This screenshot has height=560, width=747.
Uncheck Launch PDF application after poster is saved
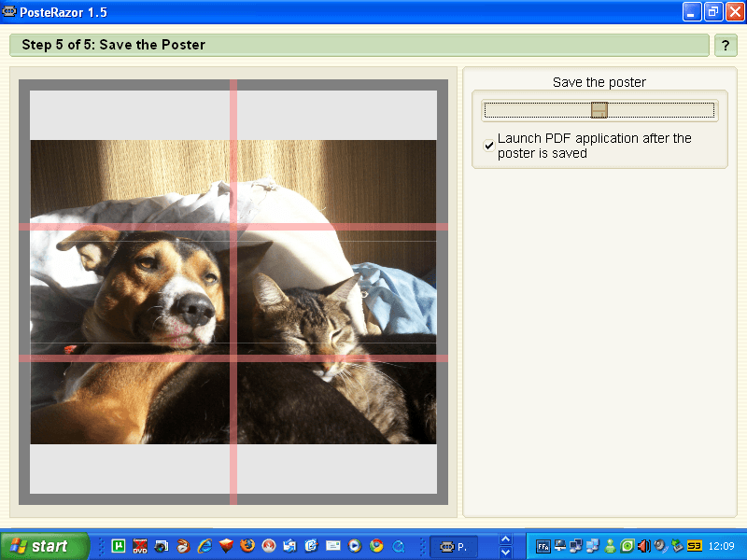(x=489, y=146)
